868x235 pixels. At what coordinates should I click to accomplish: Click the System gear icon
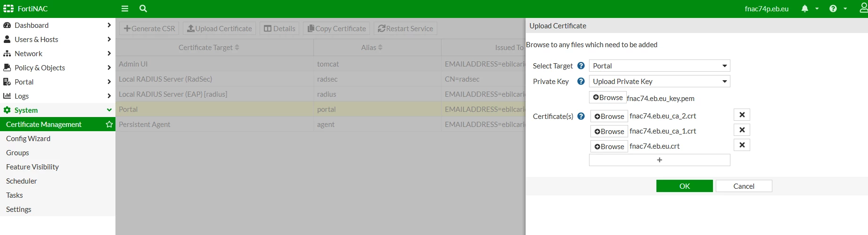click(7, 110)
